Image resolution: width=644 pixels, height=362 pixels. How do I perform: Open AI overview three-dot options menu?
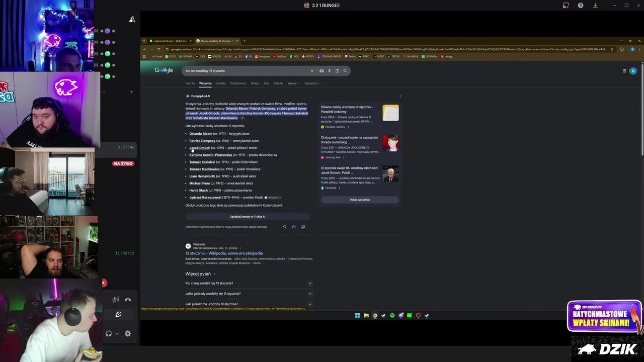400,96
